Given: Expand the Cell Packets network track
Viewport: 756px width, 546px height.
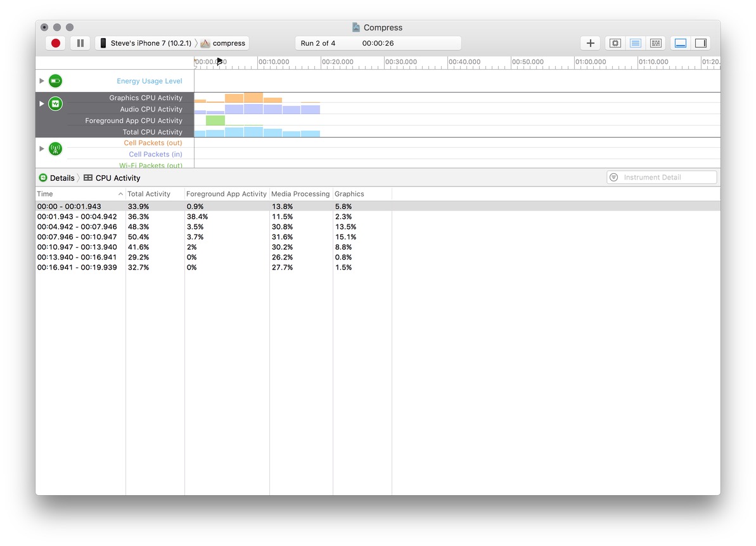Looking at the screenshot, I should pos(42,149).
